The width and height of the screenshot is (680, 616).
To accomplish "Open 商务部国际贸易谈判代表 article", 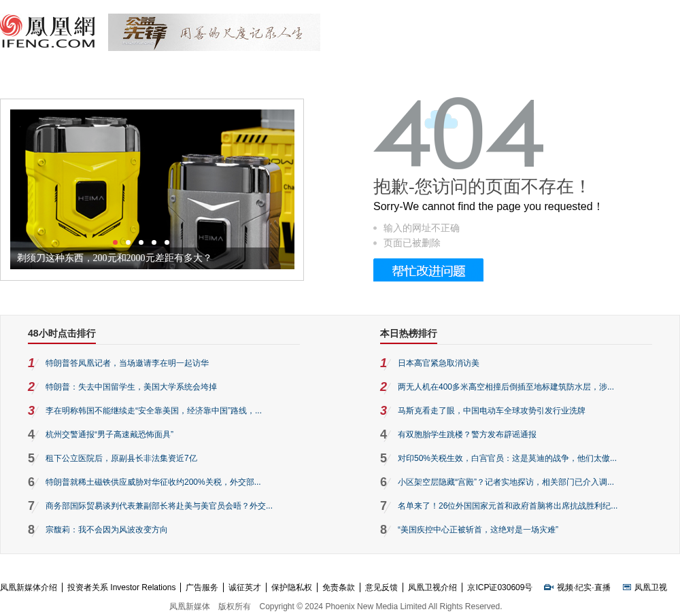I will pyautogui.click(x=159, y=506).
